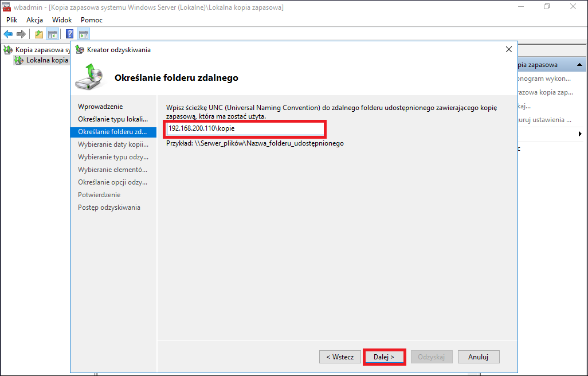
Task: Click the Forward arrow toolbar icon
Action: coord(21,34)
